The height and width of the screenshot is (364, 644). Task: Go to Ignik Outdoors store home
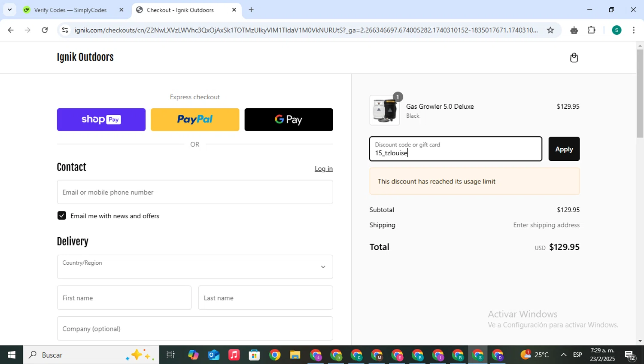(x=85, y=58)
